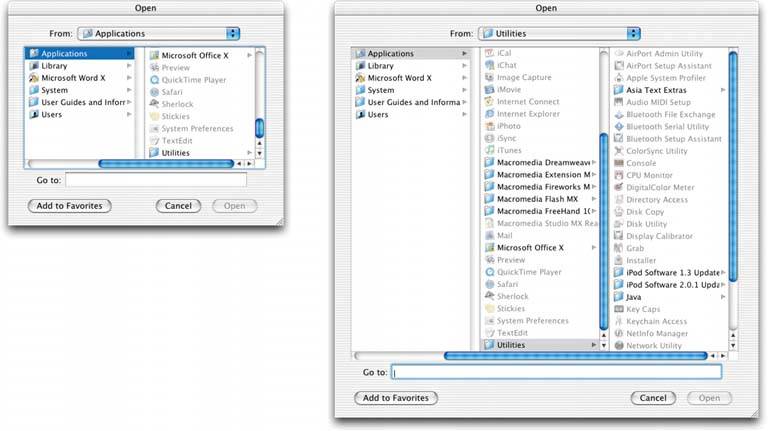Click ColorSync Utility icon
Viewport: 768px width, 431px height.
[x=619, y=151]
